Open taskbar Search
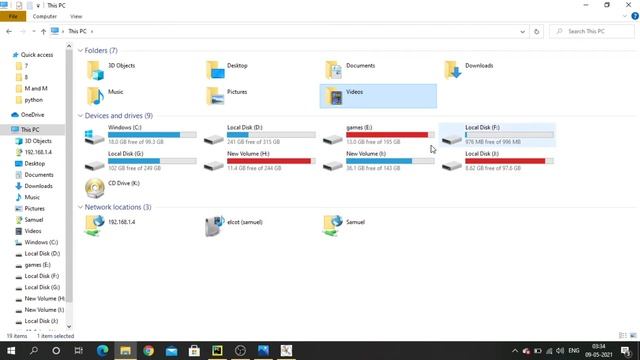The width and height of the screenshot is (640, 360). click(x=34, y=351)
